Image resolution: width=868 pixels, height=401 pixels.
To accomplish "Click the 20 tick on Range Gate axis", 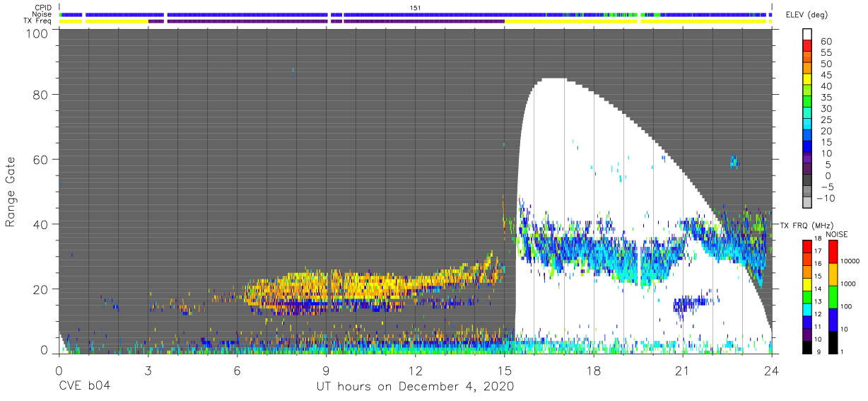I will [x=42, y=288].
